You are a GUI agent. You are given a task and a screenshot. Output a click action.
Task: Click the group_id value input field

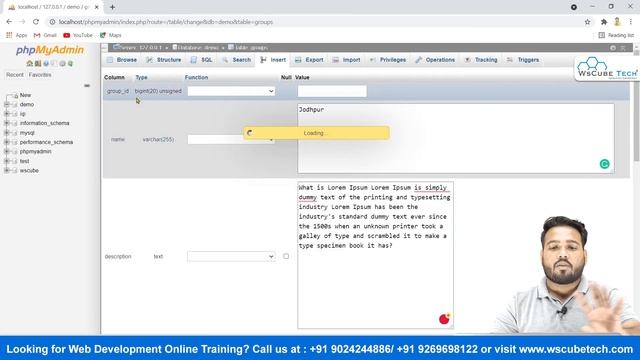[332, 91]
